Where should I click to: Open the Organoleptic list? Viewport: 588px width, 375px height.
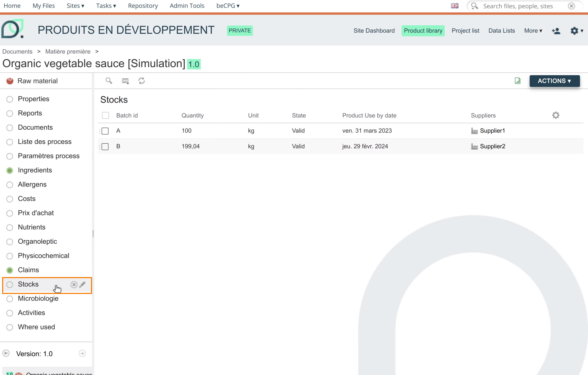click(37, 242)
